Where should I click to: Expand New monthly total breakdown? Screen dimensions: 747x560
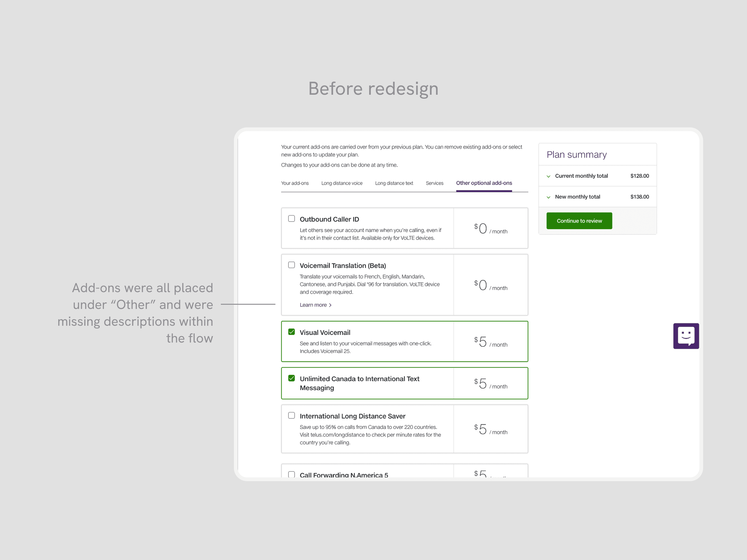click(548, 197)
